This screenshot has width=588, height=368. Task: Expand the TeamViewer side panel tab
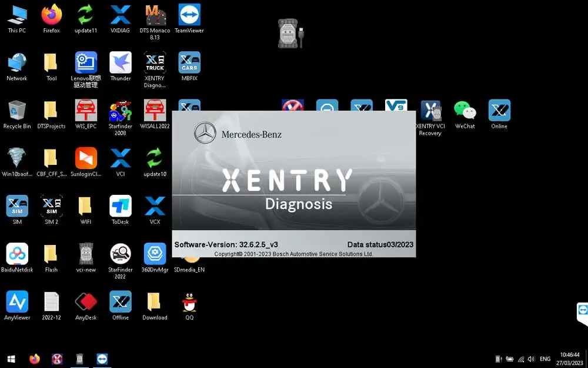(x=582, y=313)
